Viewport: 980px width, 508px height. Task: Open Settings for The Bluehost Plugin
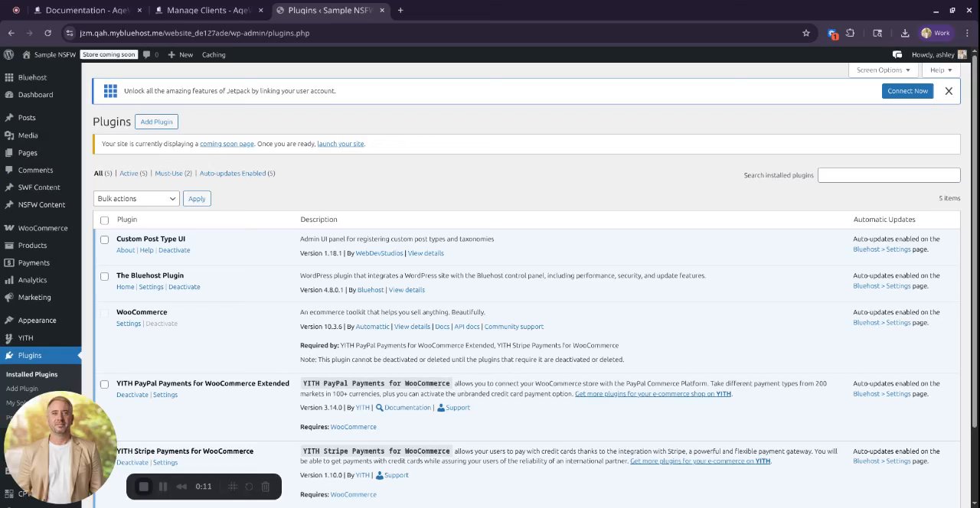[151, 287]
